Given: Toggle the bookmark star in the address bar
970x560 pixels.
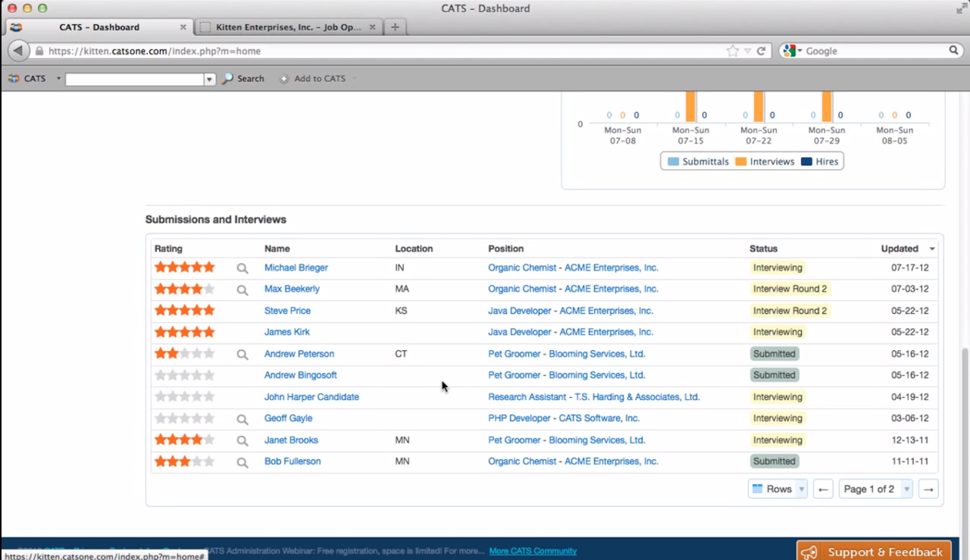Looking at the screenshot, I should tap(732, 51).
